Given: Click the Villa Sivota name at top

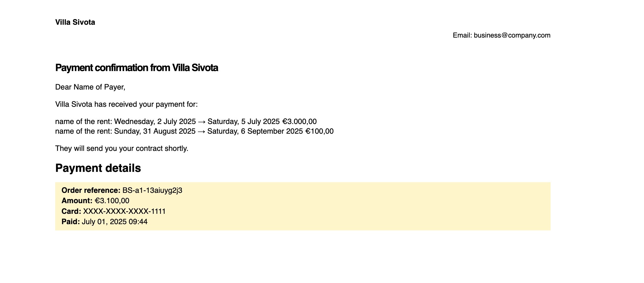Looking at the screenshot, I should (x=75, y=22).
